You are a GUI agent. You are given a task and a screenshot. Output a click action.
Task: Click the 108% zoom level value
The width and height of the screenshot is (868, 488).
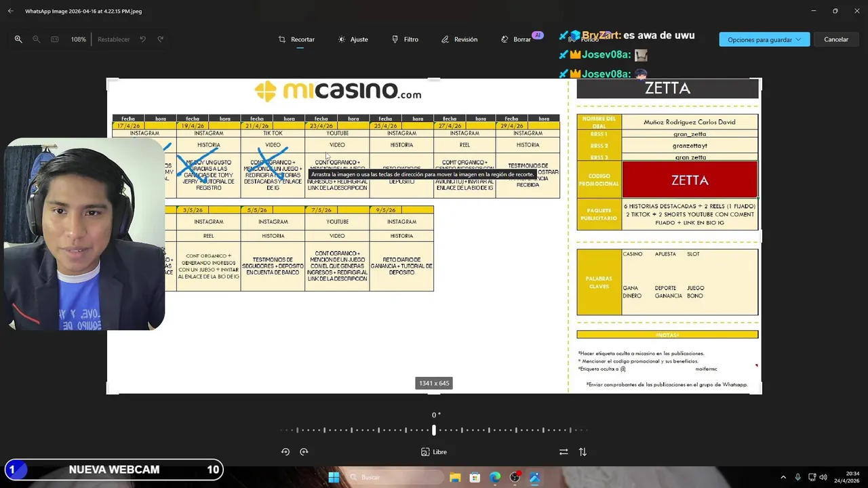79,39
